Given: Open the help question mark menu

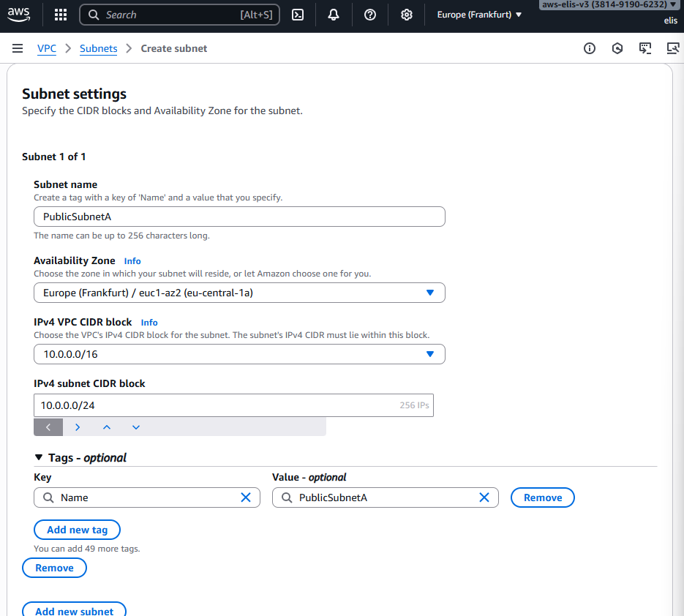Looking at the screenshot, I should 370,15.
